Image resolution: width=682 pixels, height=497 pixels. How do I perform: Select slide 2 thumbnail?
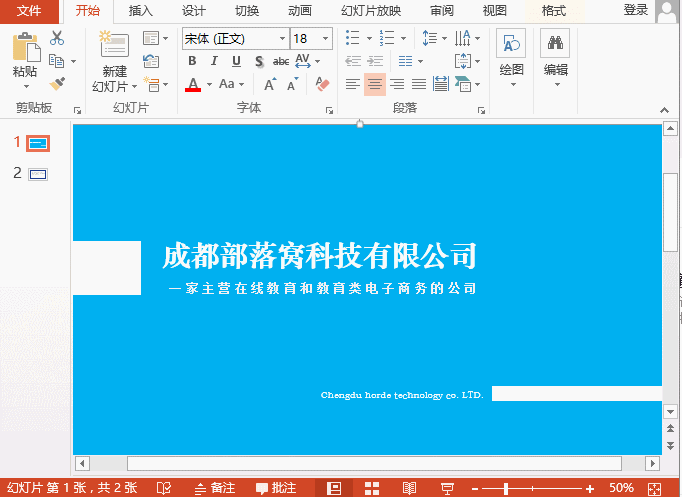click(x=39, y=174)
